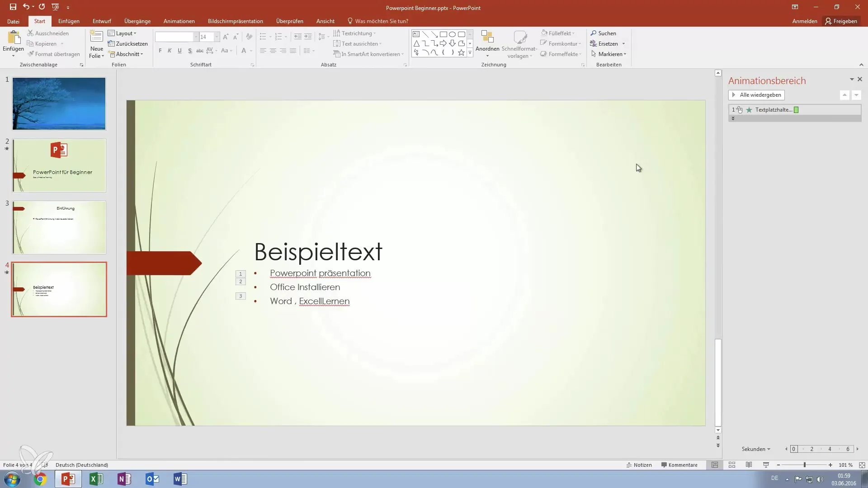Viewport: 868px width, 488px height.
Task: Start slideshow from status bar icon
Action: [x=766, y=465]
